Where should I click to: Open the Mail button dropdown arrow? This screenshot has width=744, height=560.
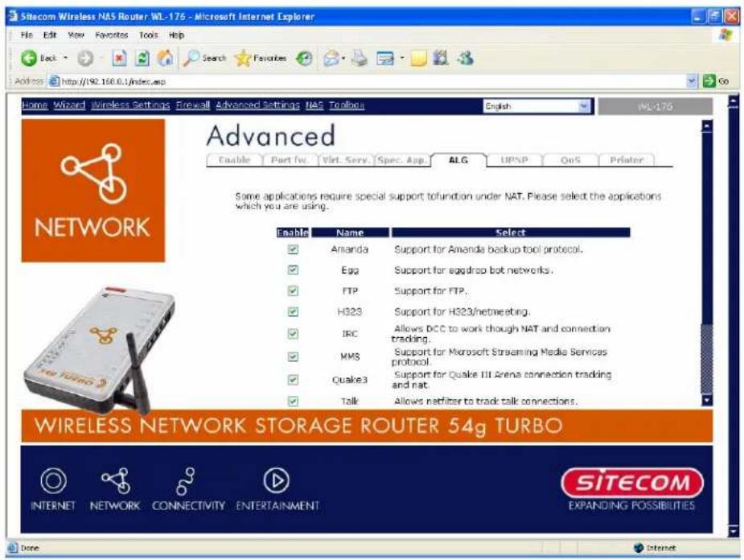pos(343,59)
